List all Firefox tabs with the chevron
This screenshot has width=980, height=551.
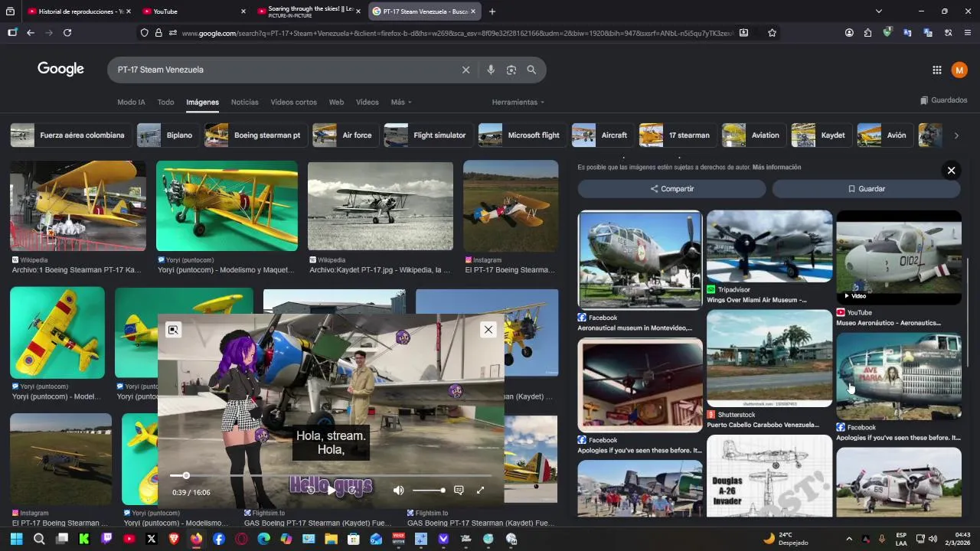pos(879,11)
